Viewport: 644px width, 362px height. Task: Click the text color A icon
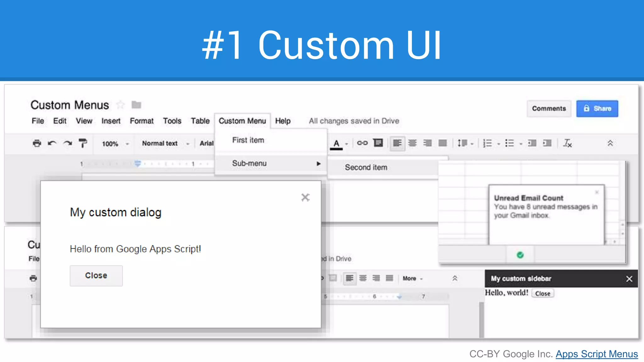point(336,144)
